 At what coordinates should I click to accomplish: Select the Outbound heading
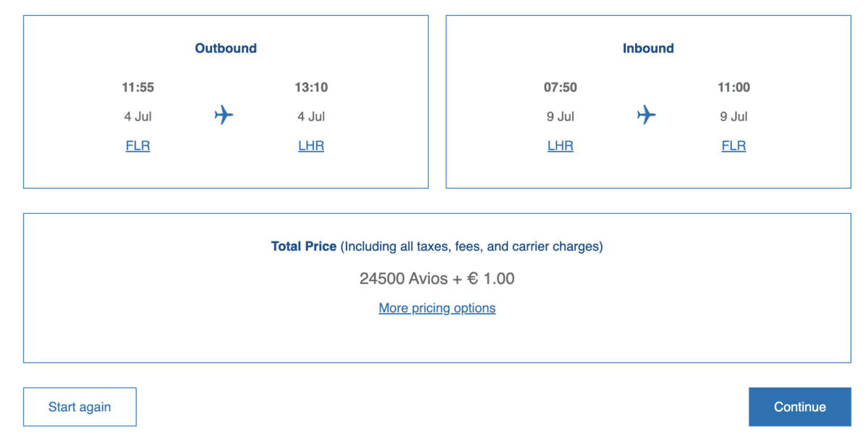pos(226,48)
